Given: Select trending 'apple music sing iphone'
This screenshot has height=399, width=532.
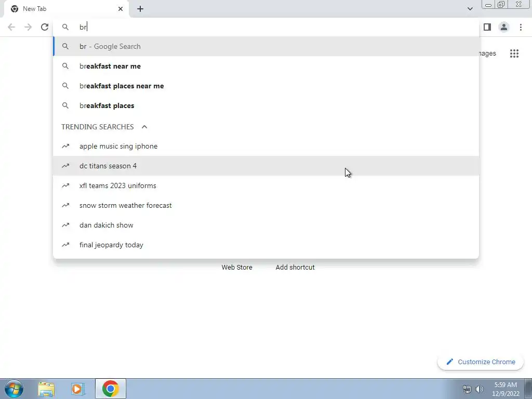Looking at the screenshot, I should (x=266, y=146).
